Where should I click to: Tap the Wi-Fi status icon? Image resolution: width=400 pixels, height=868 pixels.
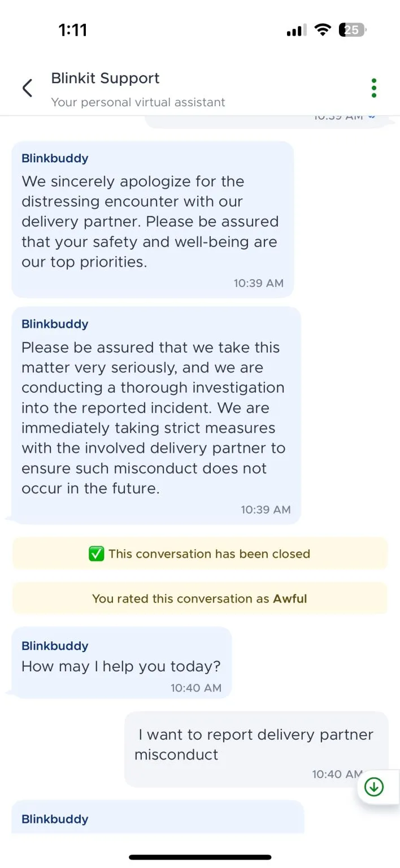(x=323, y=30)
